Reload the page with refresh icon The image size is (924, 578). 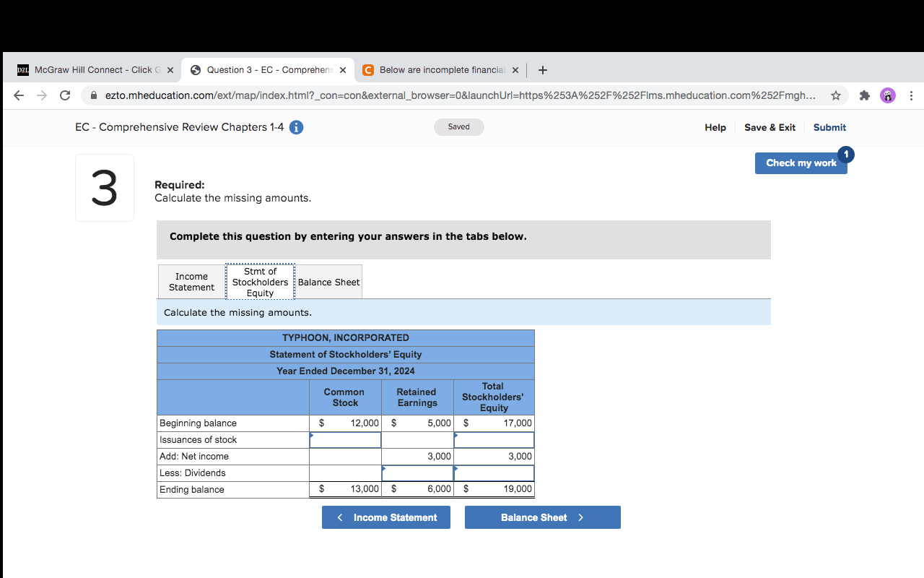pyautogui.click(x=65, y=95)
